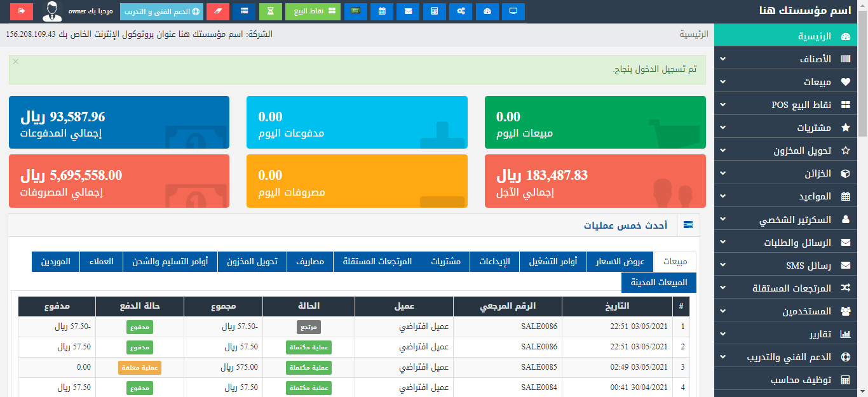
Task: Click the red logout icon button
Action: (x=22, y=11)
